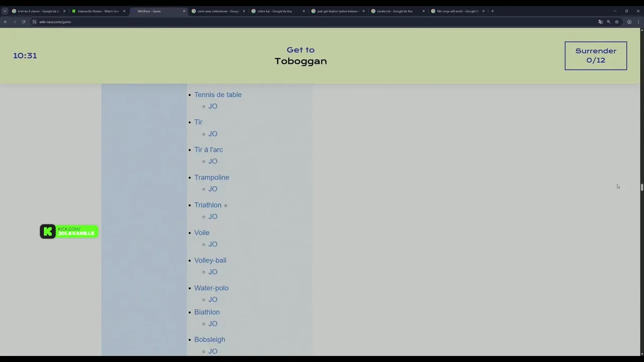Click the JO link under Voile

coord(213,244)
